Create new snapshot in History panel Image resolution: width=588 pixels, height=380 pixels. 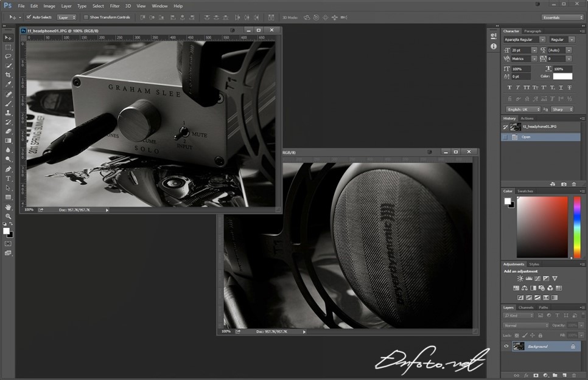tap(564, 184)
